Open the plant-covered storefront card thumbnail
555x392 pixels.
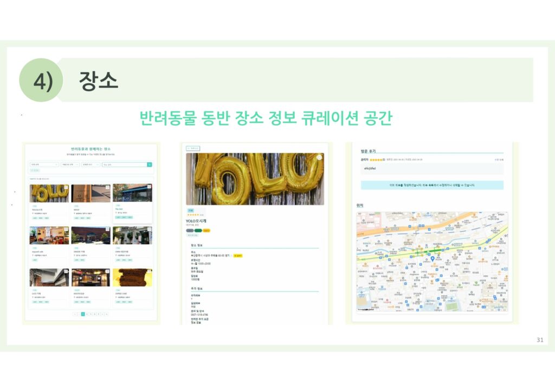(132, 236)
